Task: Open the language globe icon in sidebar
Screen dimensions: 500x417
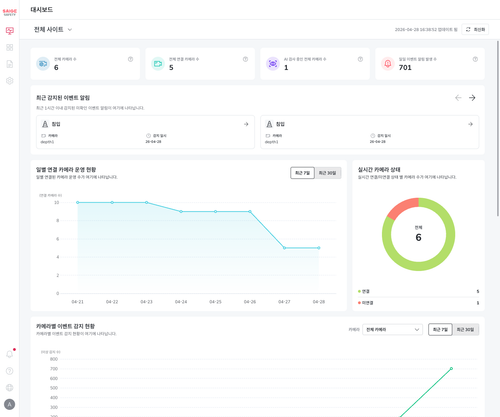Action: pos(10,387)
